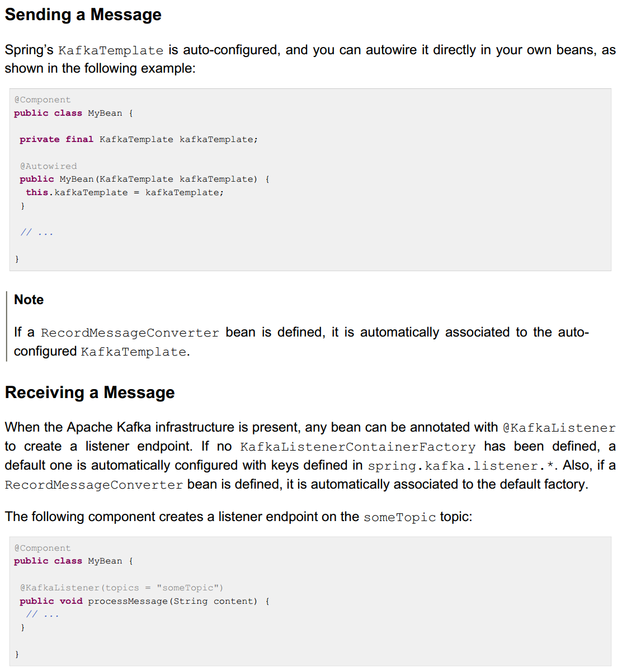This screenshot has width=622, height=672.
Task: Click the "Sending a Message" heading
Action: 83,15
